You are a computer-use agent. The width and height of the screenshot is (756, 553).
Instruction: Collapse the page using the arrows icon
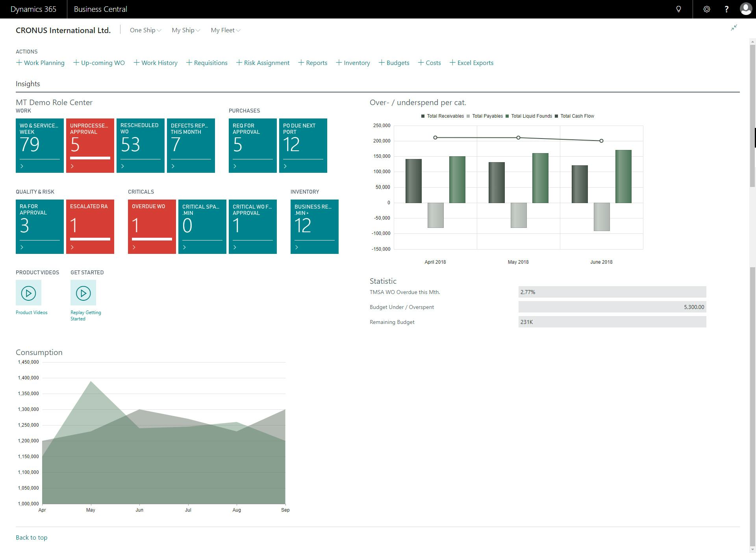pos(734,28)
